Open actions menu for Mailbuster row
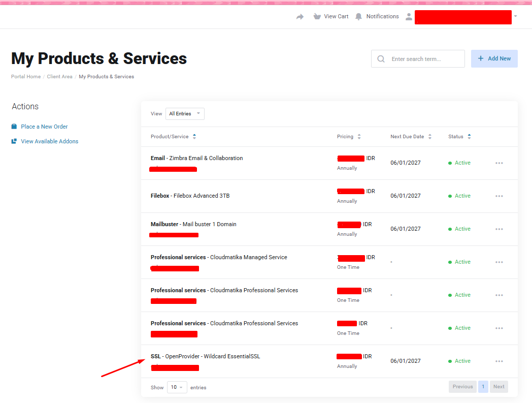Screen dimensions: 532x403 click(x=499, y=229)
